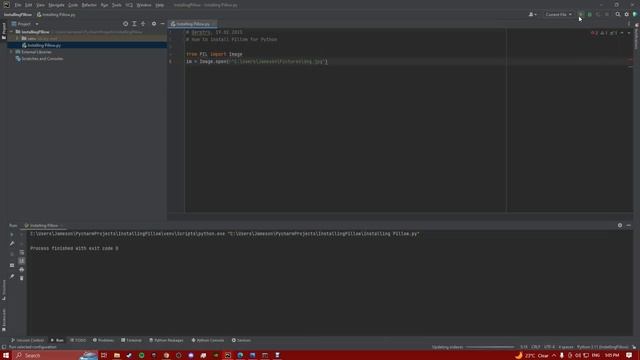The width and height of the screenshot is (640, 360).
Task: Toggle the Project side tool window button
Action: click(4, 31)
